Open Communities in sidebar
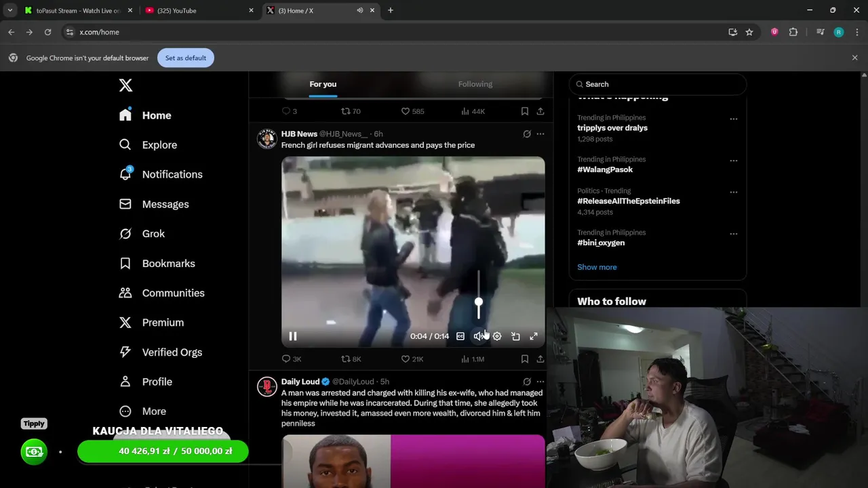Screen dimensions: 868x488 162,293
